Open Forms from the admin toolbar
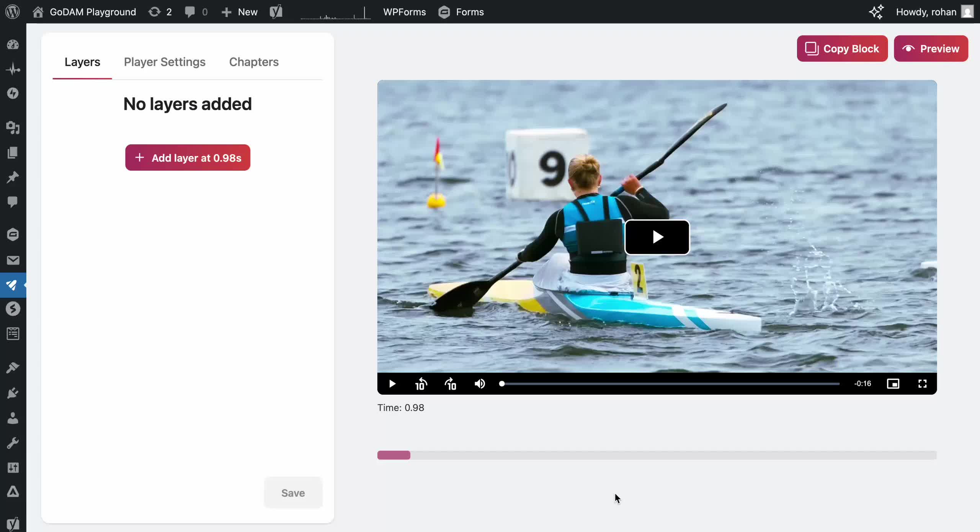The height and width of the screenshot is (532, 980). click(461, 12)
